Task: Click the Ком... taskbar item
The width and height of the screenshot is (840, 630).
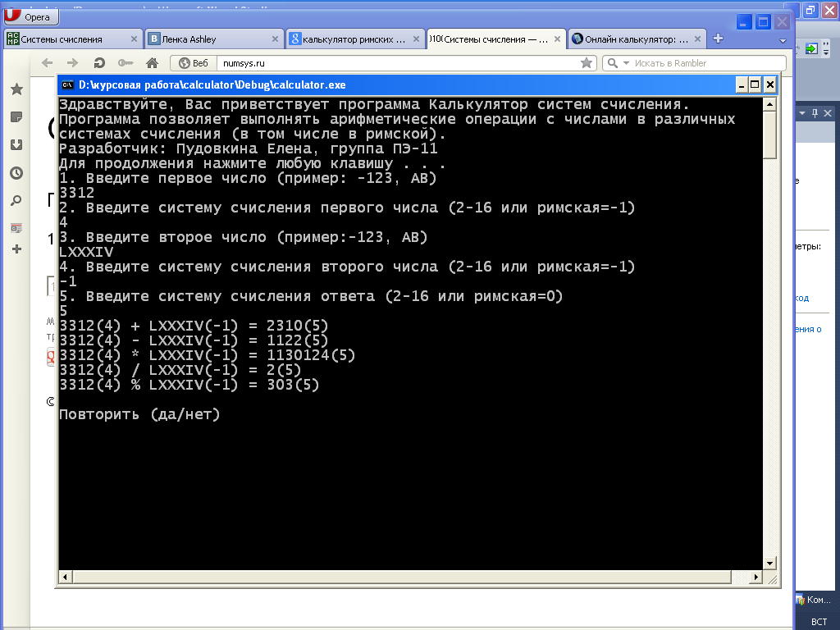Action: tap(814, 600)
